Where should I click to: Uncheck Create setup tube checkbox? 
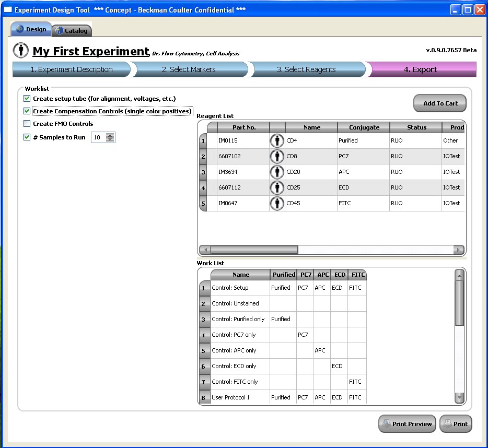click(27, 99)
